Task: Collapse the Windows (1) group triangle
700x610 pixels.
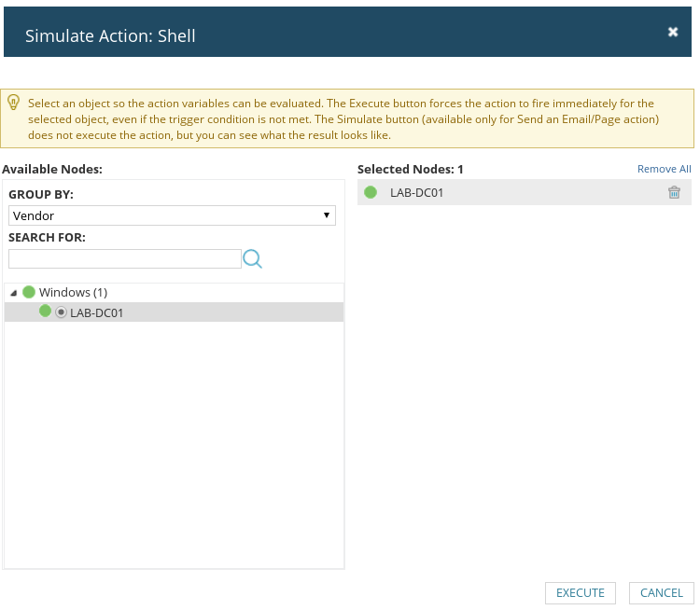Action: coord(14,293)
